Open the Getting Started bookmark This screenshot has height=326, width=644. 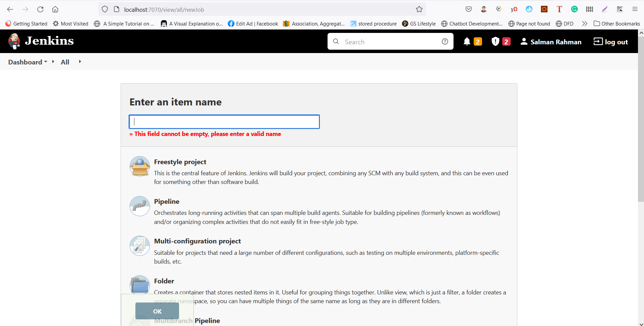click(30, 24)
